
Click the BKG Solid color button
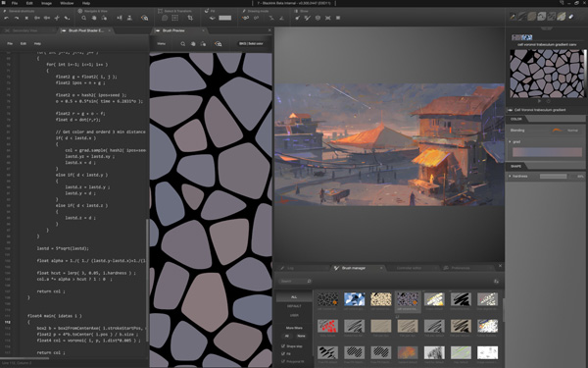click(x=251, y=43)
